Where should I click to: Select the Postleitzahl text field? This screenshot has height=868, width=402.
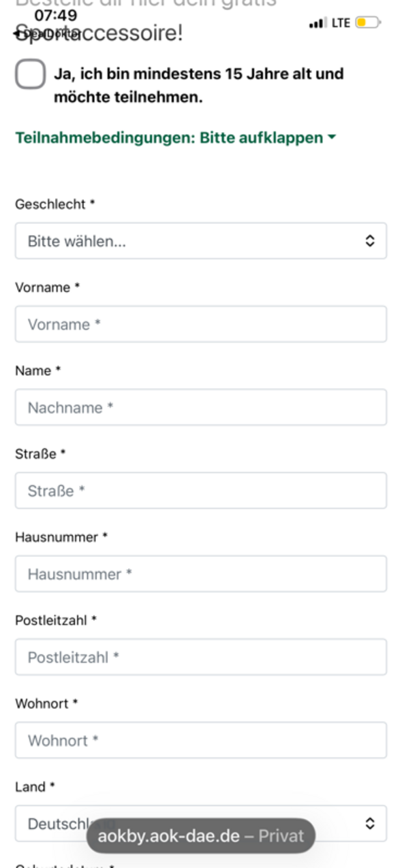[x=201, y=656]
